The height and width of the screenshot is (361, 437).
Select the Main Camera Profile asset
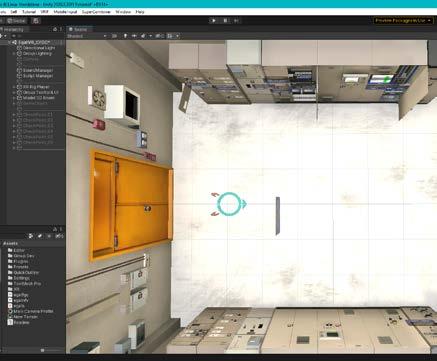(33, 311)
